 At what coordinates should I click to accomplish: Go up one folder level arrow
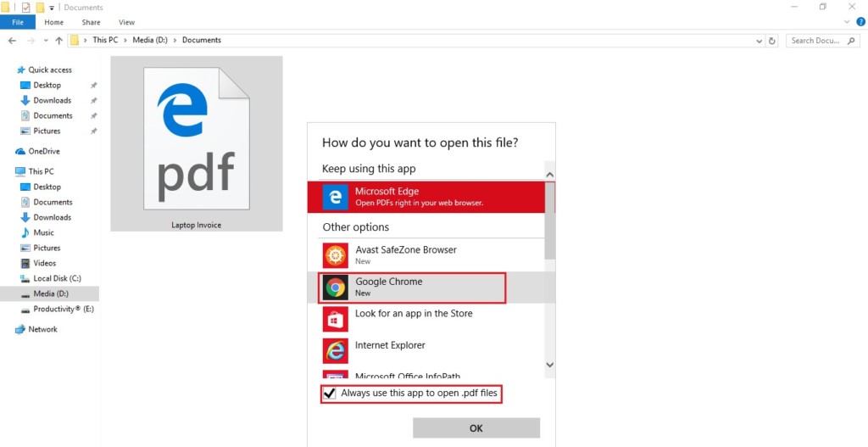click(x=58, y=41)
